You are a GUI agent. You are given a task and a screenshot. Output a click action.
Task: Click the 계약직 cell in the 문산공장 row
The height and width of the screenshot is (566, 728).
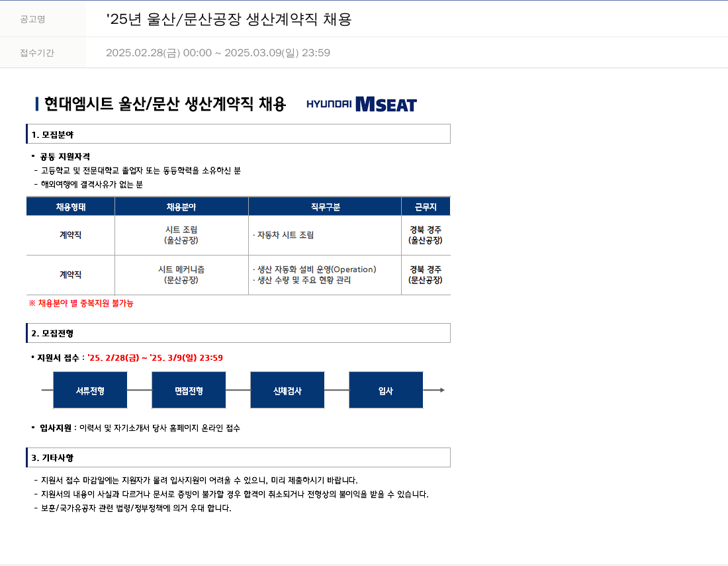point(71,275)
